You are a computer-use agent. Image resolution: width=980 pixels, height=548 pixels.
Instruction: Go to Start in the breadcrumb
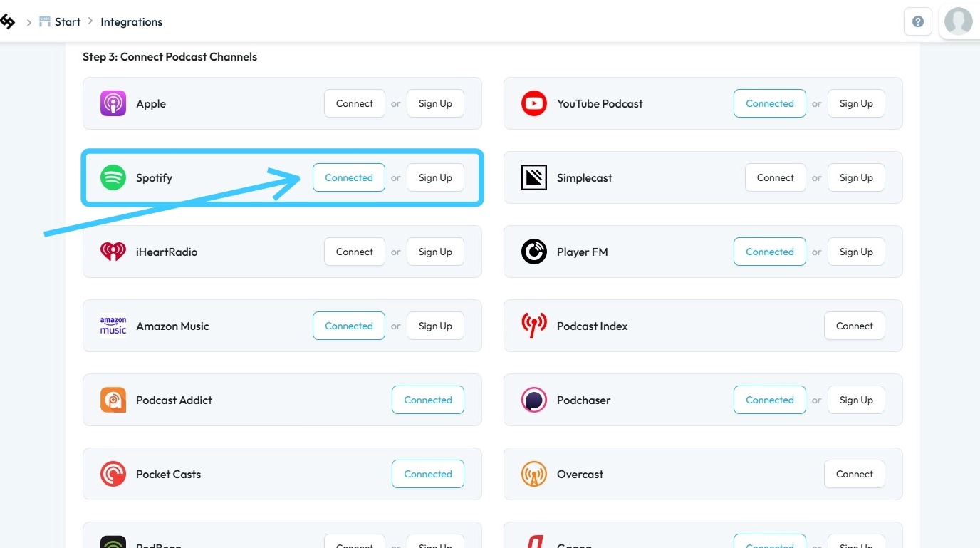68,21
